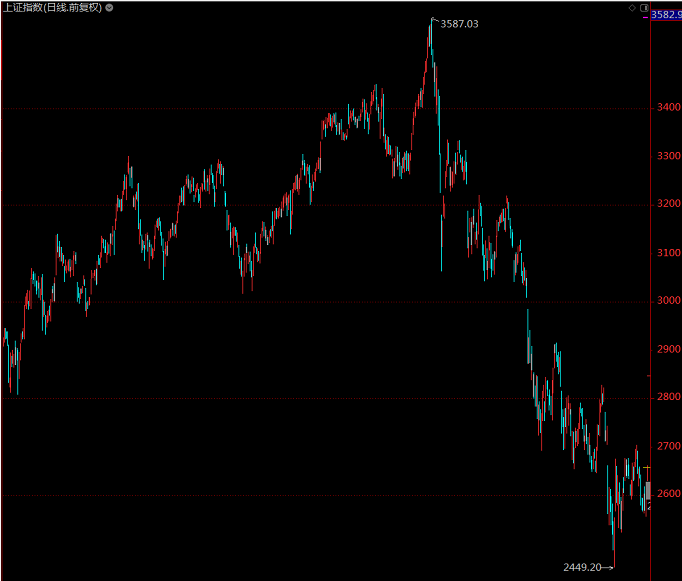Click the 3400 level on price axis
Screen dimensions: 682x581
667,108
